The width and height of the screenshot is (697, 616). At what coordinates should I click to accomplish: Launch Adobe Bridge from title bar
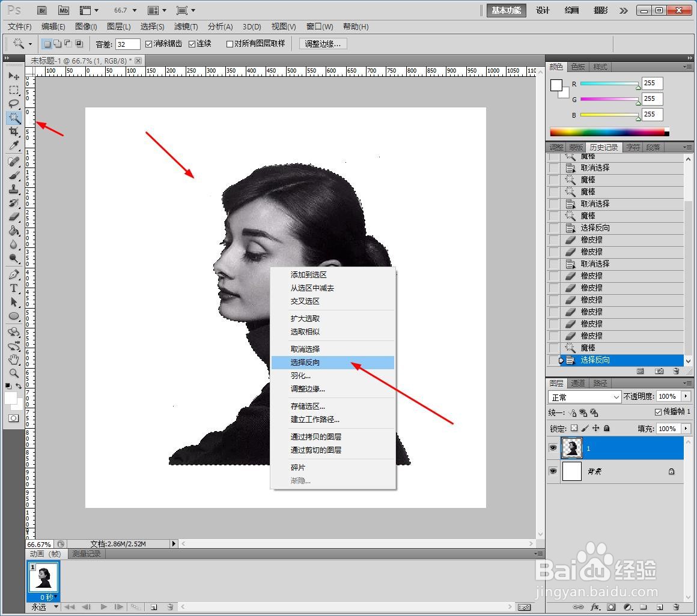(x=42, y=10)
